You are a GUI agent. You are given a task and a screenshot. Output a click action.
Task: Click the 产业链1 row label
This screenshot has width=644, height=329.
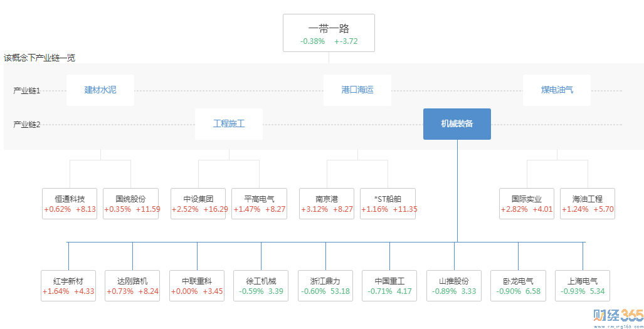(x=27, y=91)
